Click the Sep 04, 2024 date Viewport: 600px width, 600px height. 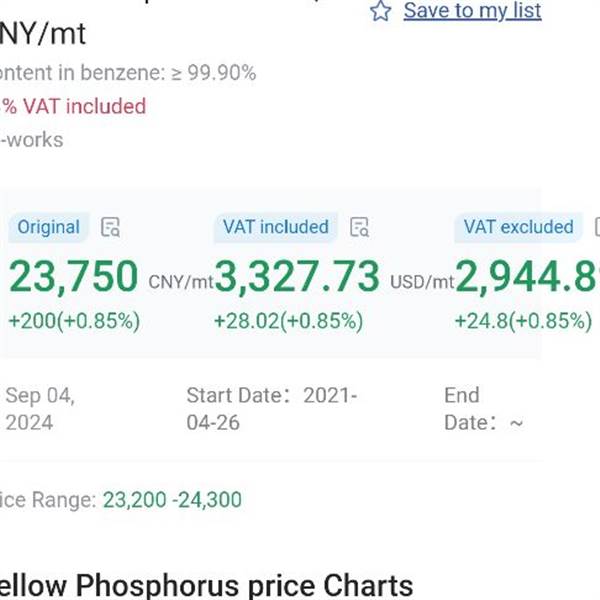point(40,408)
